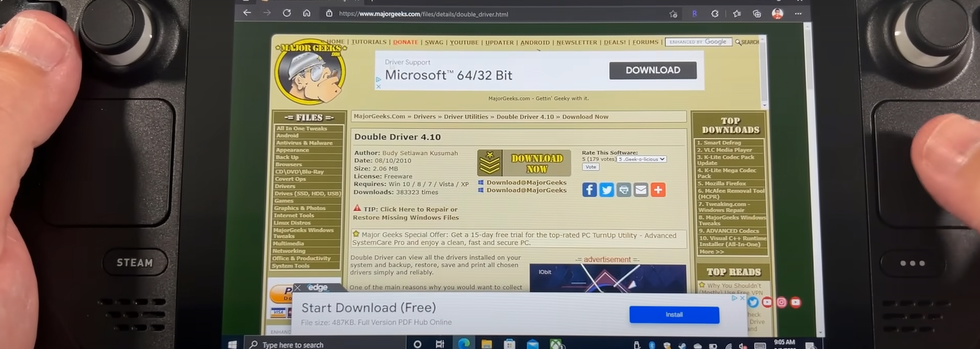Open Task View on taskbar
This screenshot has height=349, width=980.
[x=439, y=344]
